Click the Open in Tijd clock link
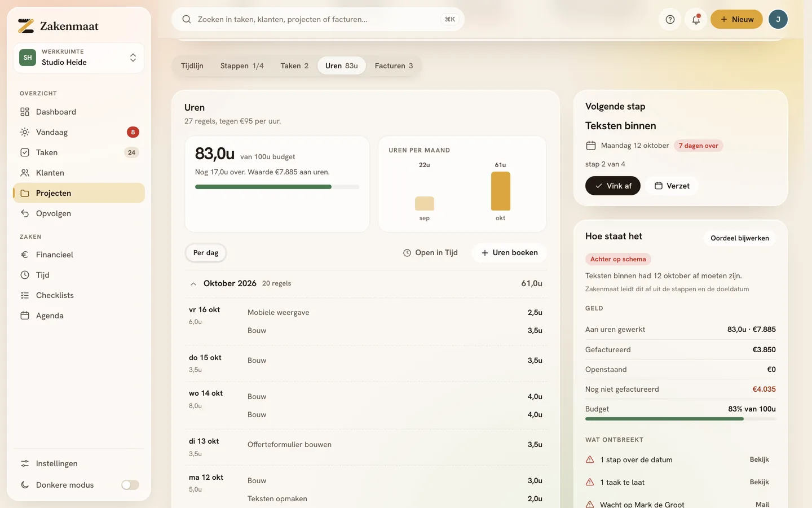 (x=430, y=253)
